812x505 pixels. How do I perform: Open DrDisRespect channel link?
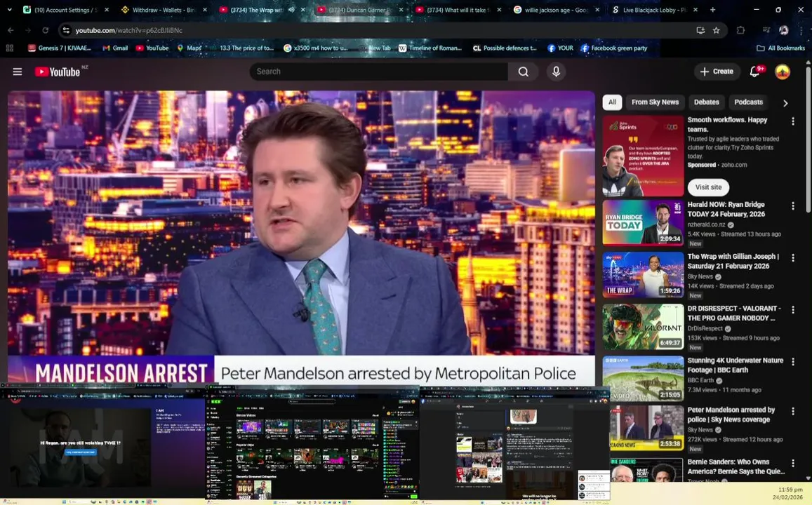point(705,328)
